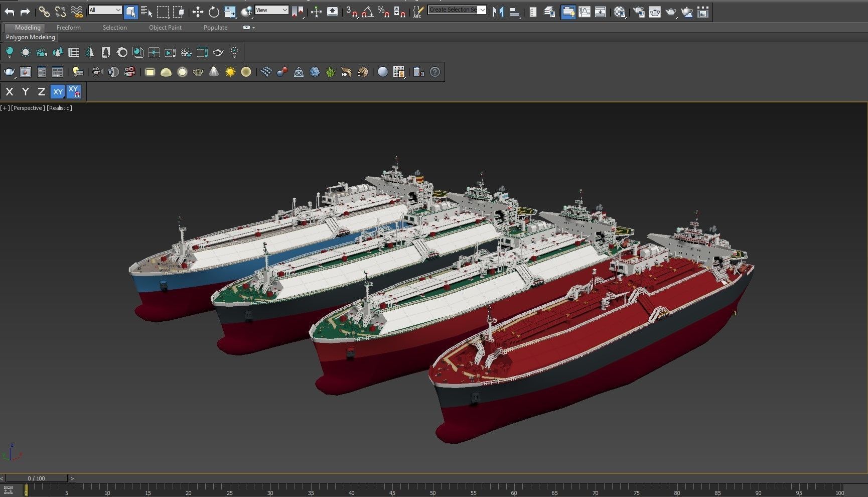Open the [Perspective] viewport label menu
868x497 pixels.
[28, 108]
